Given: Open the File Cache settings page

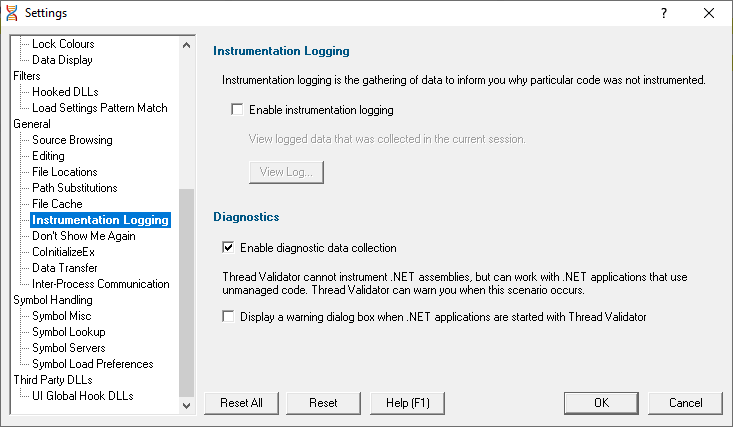Looking at the screenshot, I should 57,204.
